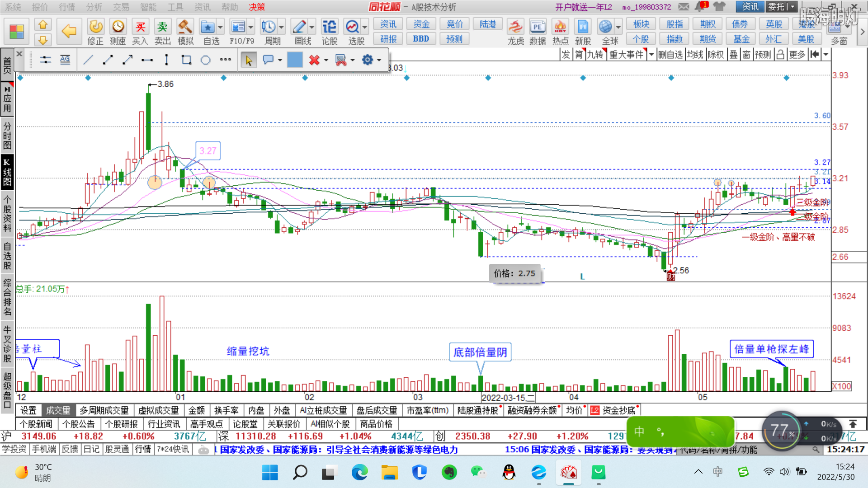This screenshot has width=868, height=488.
Task: Open the 个股新闻 tab
Action: click(x=36, y=424)
